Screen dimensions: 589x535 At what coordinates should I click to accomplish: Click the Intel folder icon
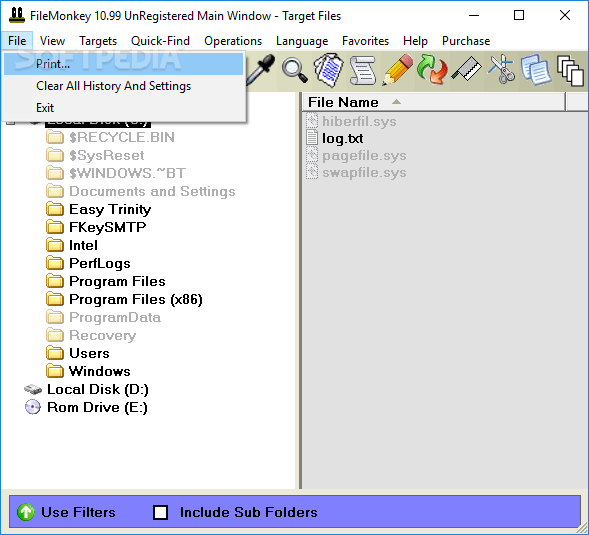55,245
